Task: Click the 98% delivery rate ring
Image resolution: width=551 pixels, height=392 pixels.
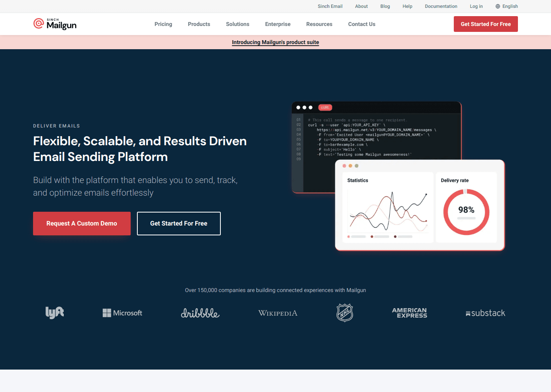Action: (466, 212)
